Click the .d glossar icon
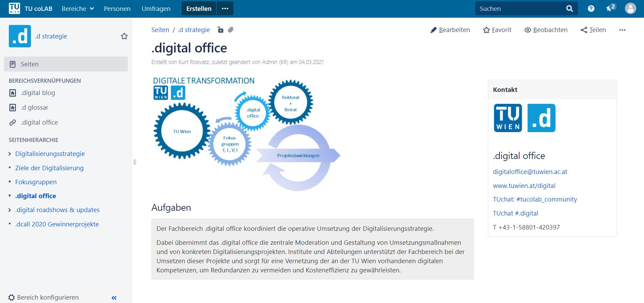Screen dimensions: 644x303 (x=13, y=108)
